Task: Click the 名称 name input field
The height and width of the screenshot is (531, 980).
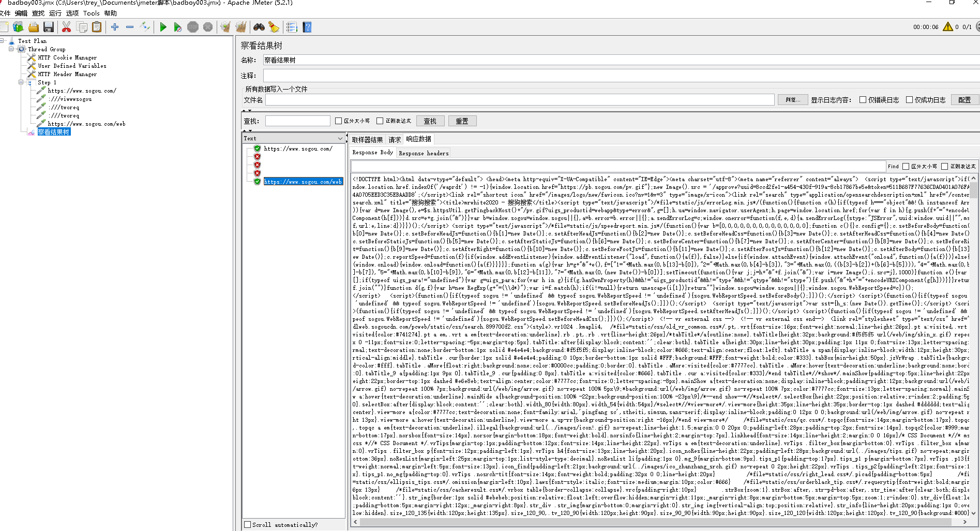Action: click(x=621, y=61)
